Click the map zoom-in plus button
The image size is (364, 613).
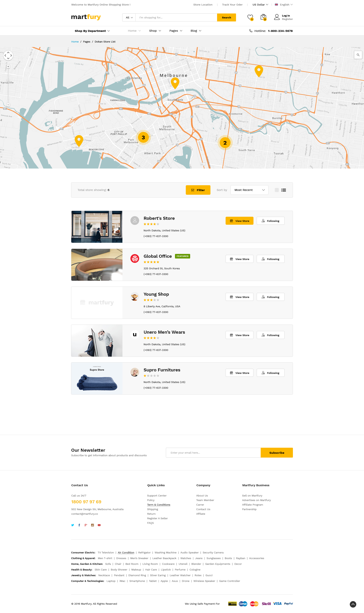[x=8, y=67]
